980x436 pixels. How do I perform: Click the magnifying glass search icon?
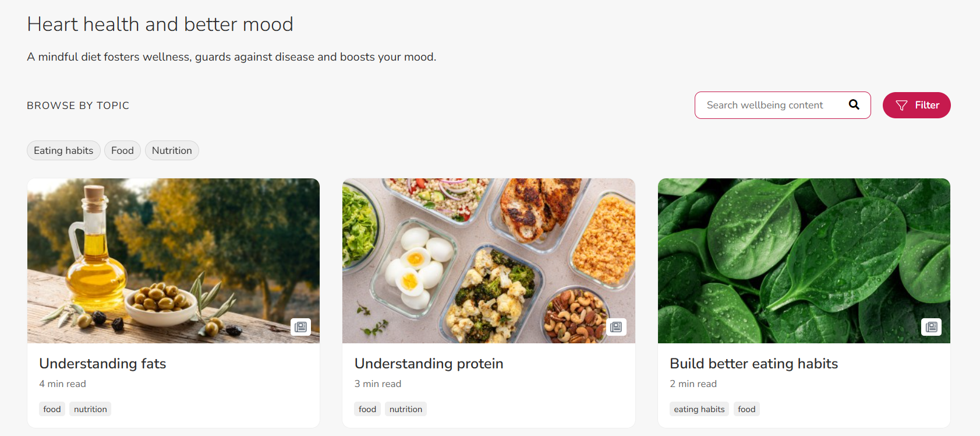click(854, 105)
